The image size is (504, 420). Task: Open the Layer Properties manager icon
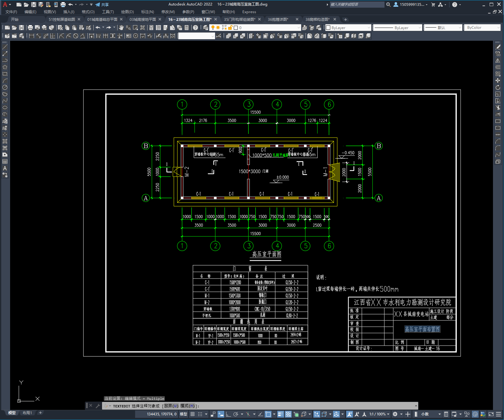[x=206, y=28]
